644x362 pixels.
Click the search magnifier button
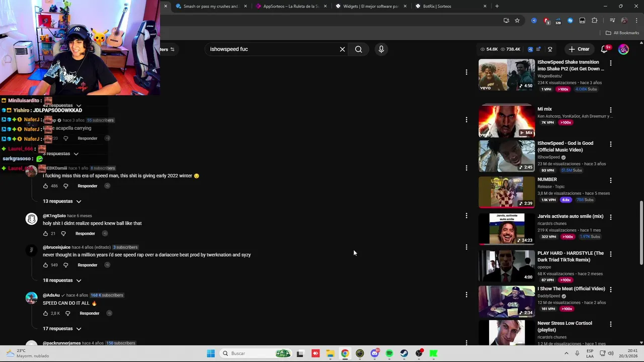point(358,49)
